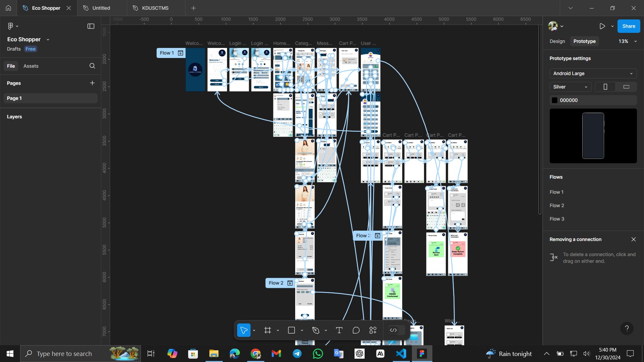Select the Rectangle shape tool
This screenshot has height=362, width=644.
click(x=291, y=330)
